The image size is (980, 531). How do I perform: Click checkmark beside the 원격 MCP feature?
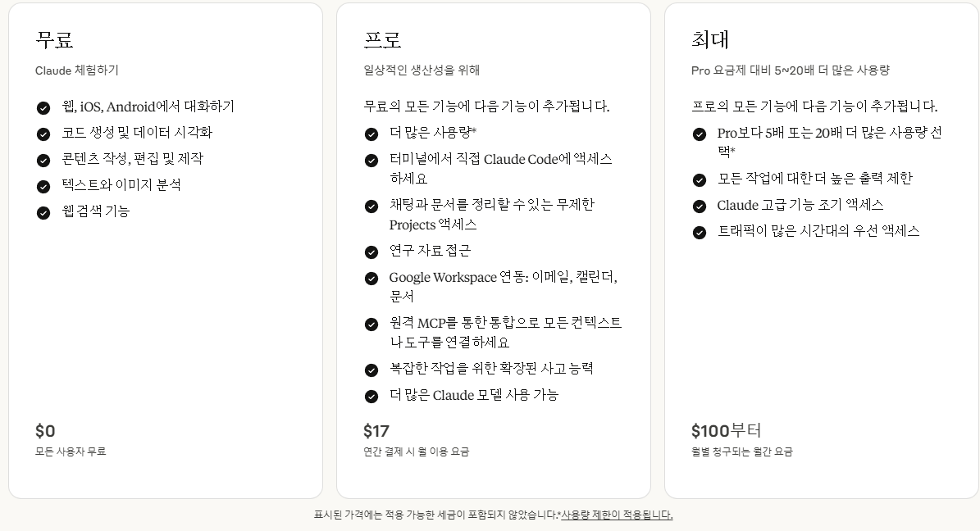(x=371, y=324)
